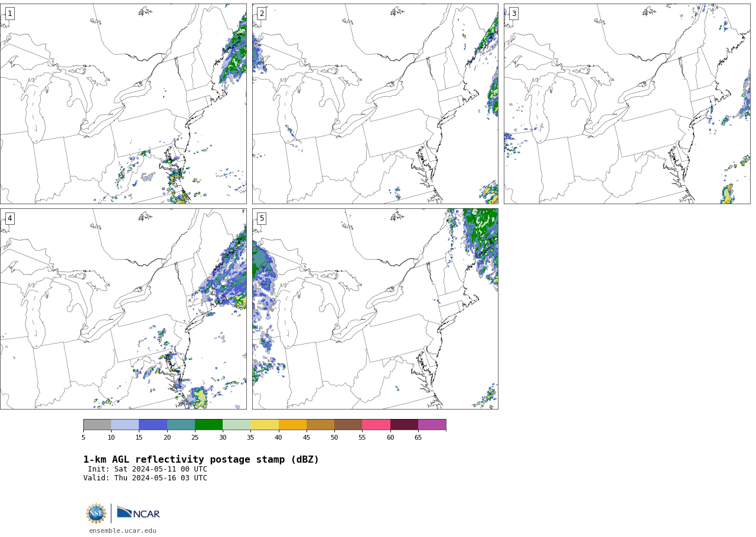Click the NSF logo icon
Image resolution: width=756 pixels, height=537 pixels.
[96, 513]
